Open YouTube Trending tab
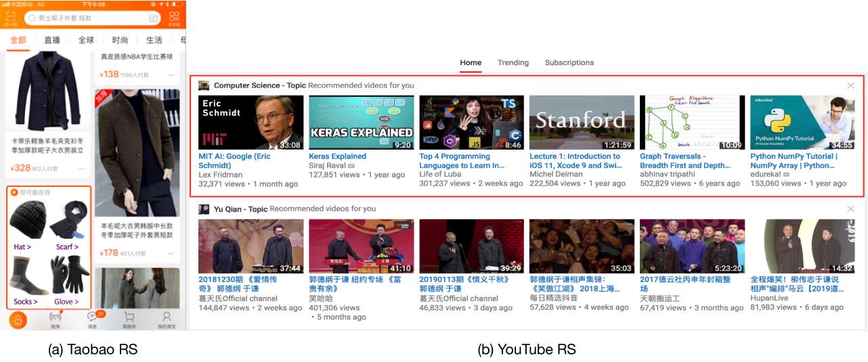The image size is (868, 362). (x=513, y=62)
